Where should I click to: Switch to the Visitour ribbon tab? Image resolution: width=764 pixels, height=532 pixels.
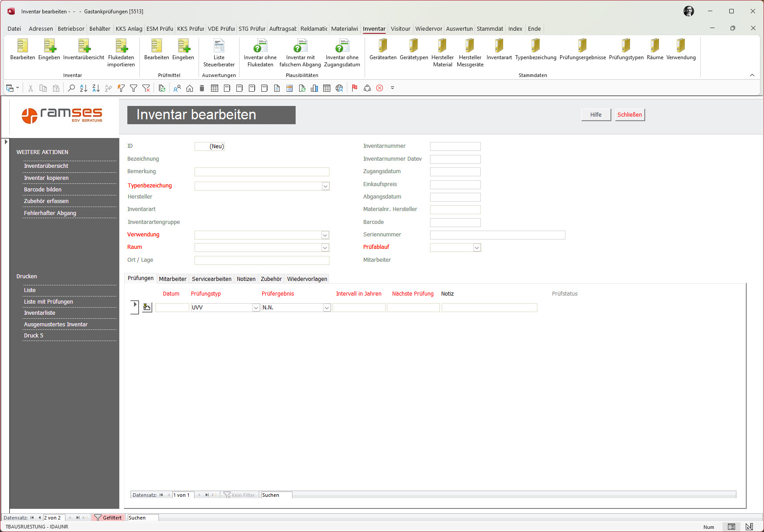point(400,29)
